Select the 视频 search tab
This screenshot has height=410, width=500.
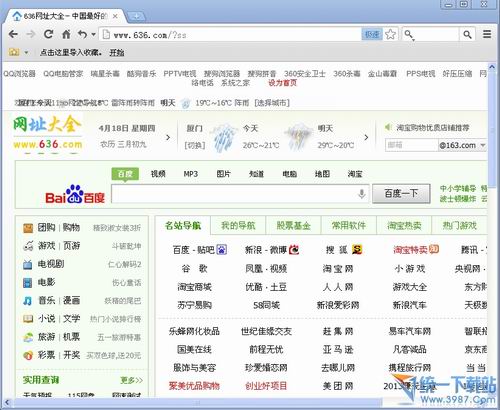158,174
